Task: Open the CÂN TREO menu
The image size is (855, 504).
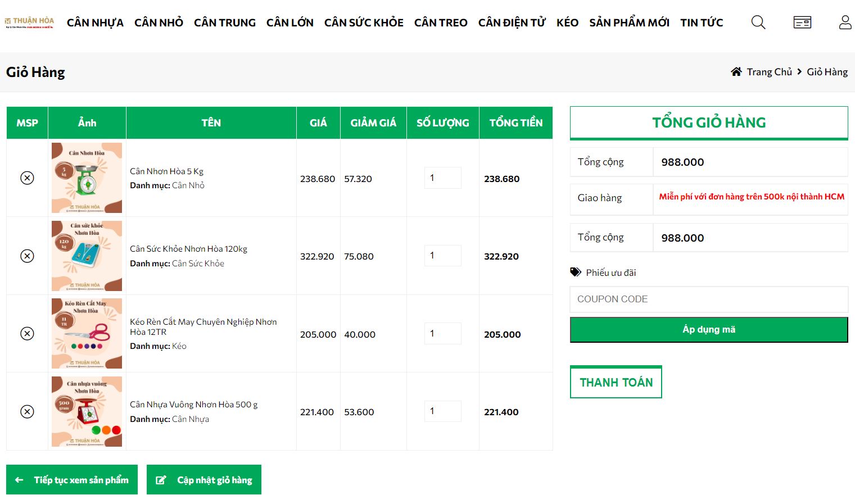Action: [441, 22]
